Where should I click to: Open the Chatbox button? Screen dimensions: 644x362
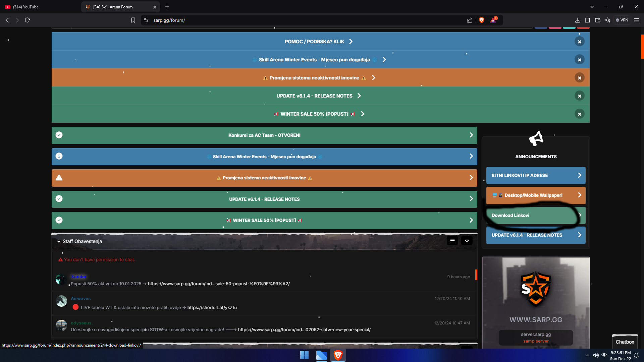625,342
